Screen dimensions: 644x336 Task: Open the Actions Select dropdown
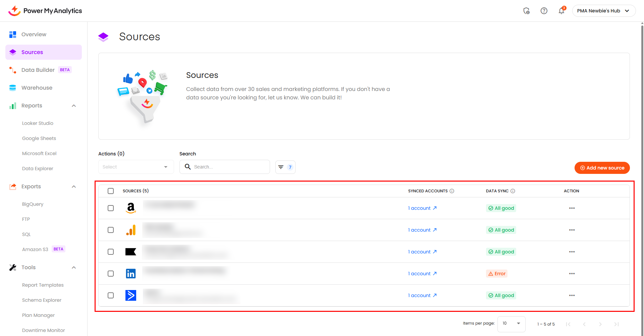click(x=136, y=167)
